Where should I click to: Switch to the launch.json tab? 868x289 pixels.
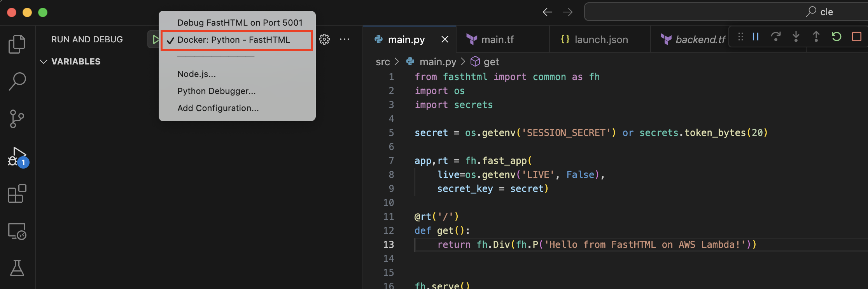tap(601, 40)
